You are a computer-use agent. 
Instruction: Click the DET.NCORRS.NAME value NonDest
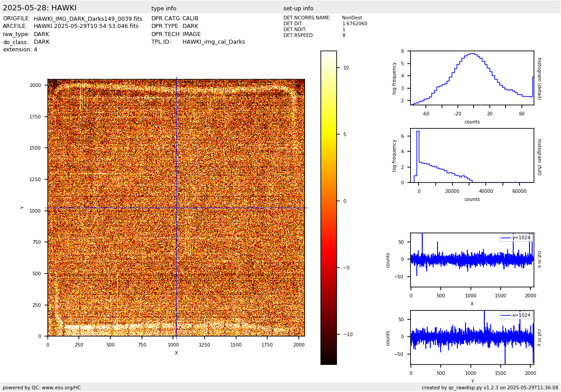coord(352,18)
